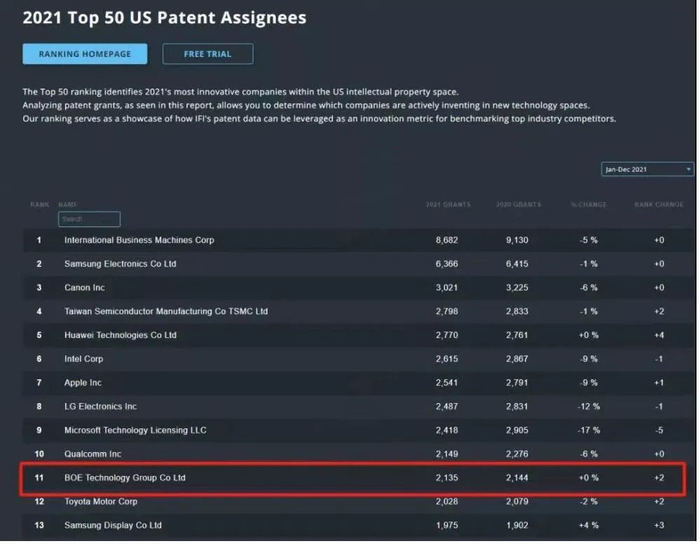
Task: Click Canon's 2021 grants value 3,021
Action: point(447,287)
